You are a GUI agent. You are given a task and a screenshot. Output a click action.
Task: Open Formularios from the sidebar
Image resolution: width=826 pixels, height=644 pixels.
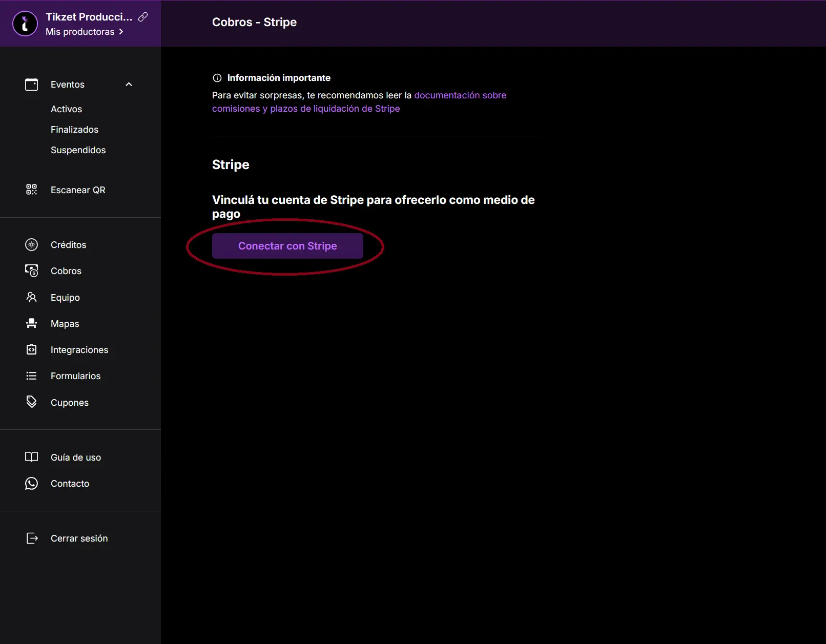[75, 376]
